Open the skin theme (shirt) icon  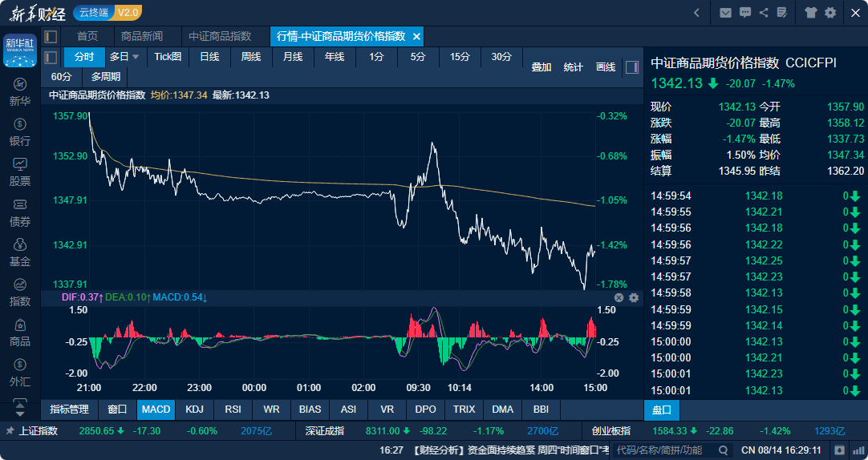810,12
